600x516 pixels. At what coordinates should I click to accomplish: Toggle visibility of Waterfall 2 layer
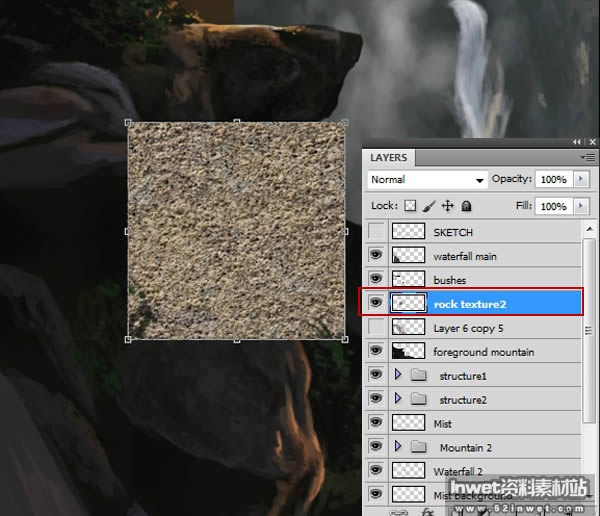(x=376, y=470)
